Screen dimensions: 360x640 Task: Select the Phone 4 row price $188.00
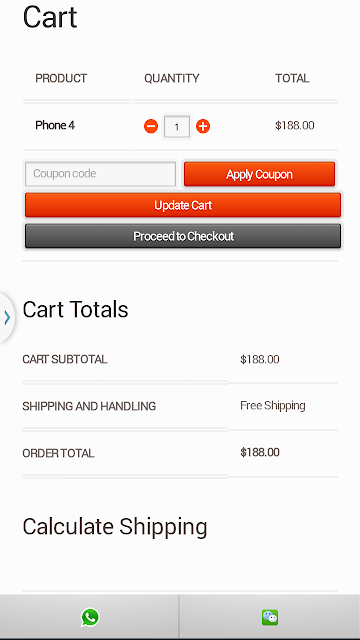click(295, 125)
